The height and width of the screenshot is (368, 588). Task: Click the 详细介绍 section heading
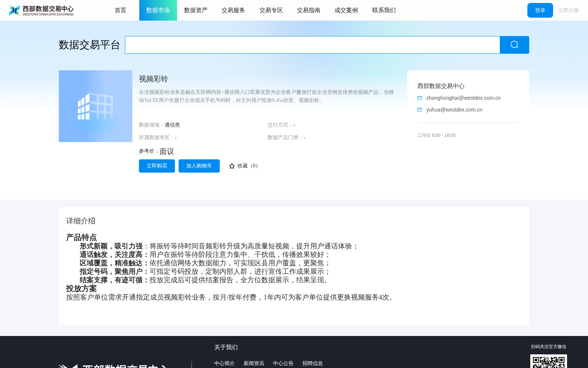point(81,221)
